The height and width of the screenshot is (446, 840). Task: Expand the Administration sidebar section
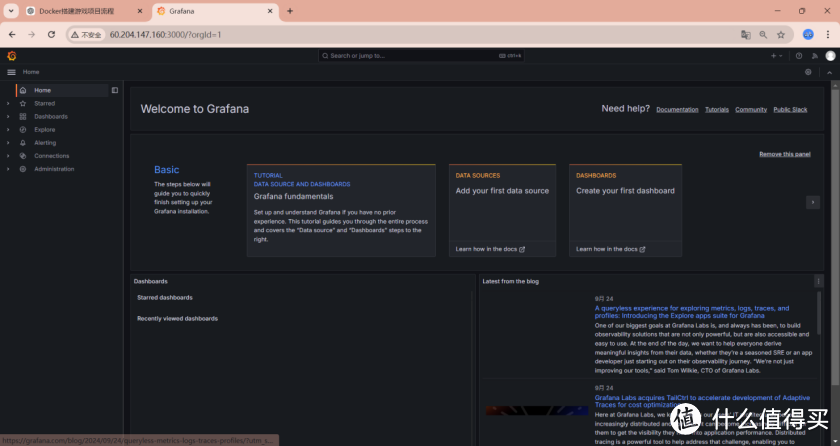click(8, 169)
